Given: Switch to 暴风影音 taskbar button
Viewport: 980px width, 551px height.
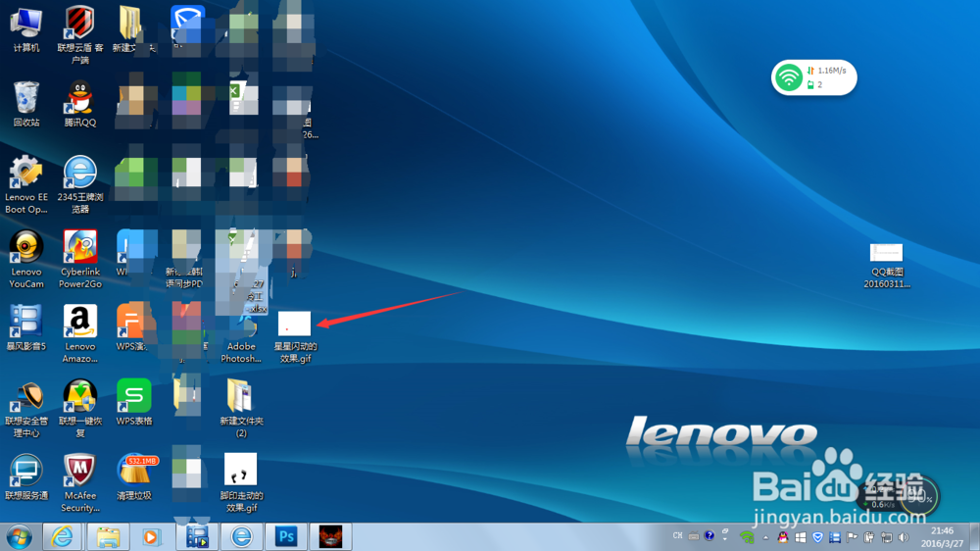Looking at the screenshot, I should [x=197, y=537].
